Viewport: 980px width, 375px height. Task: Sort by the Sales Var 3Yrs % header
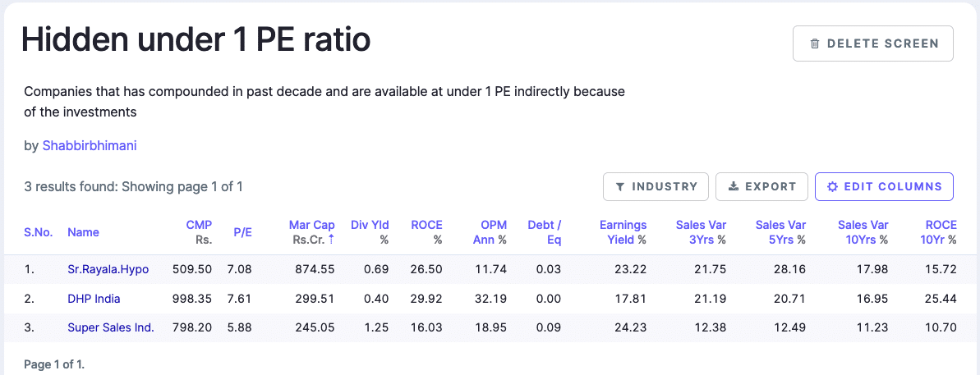(x=701, y=232)
